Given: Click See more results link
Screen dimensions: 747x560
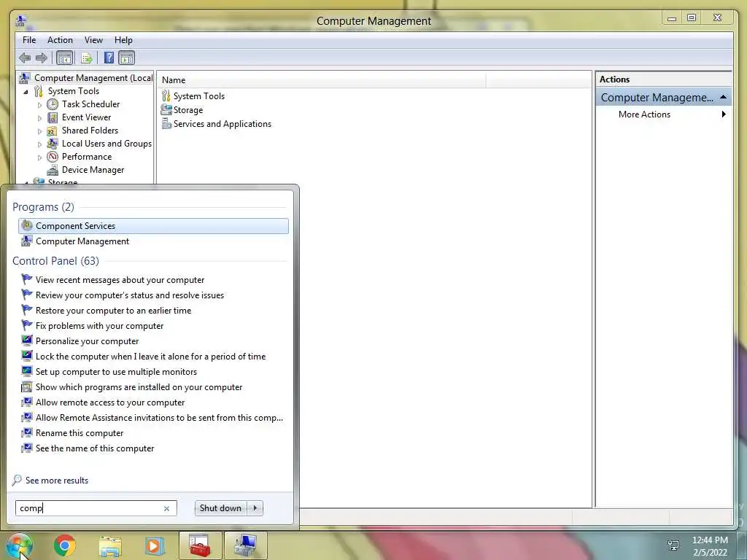Looking at the screenshot, I should pyautogui.click(x=57, y=481).
